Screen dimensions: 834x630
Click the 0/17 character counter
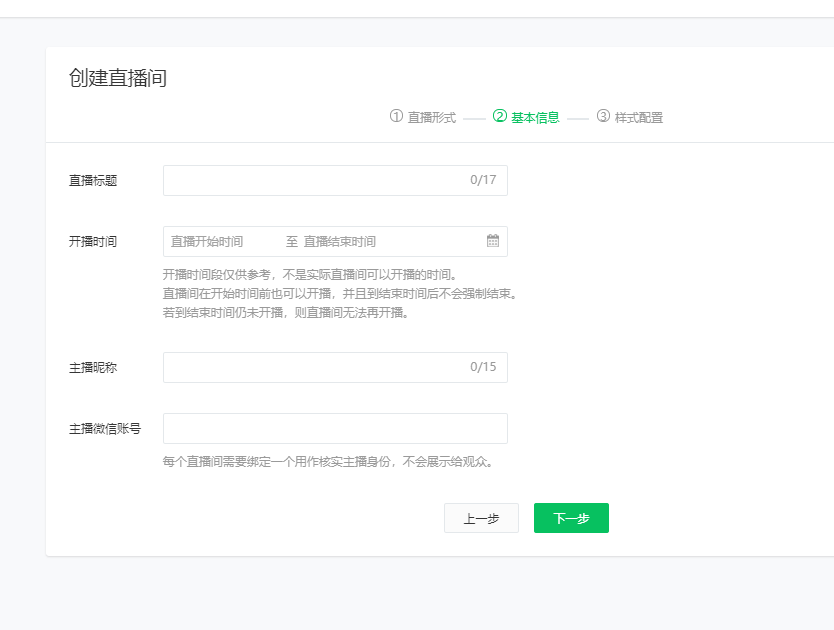pyautogui.click(x=483, y=180)
